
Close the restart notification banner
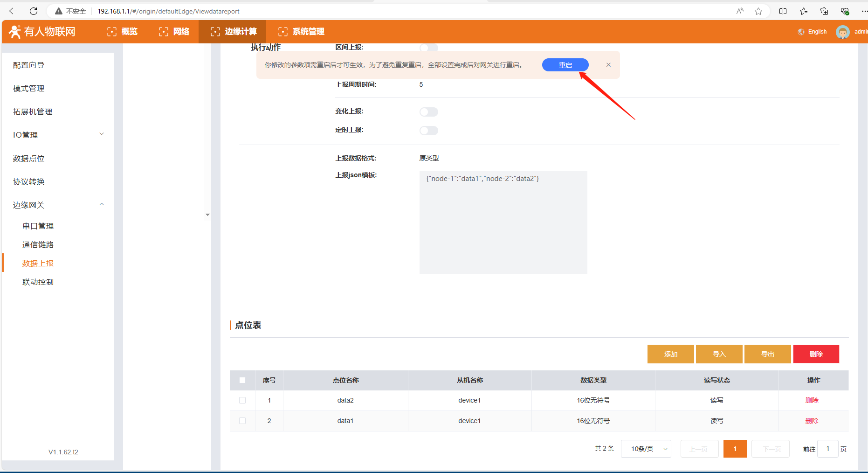pos(608,65)
